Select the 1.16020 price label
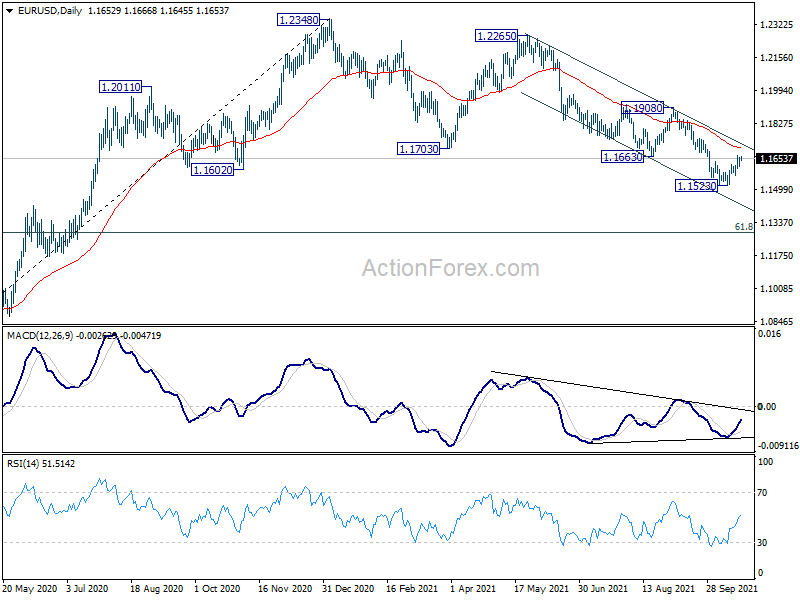Viewport: 800px width, 600px height. [212, 170]
